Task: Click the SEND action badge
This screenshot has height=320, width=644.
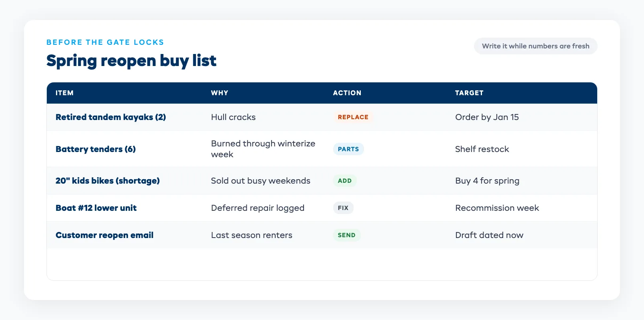Action: [x=346, y=235]
